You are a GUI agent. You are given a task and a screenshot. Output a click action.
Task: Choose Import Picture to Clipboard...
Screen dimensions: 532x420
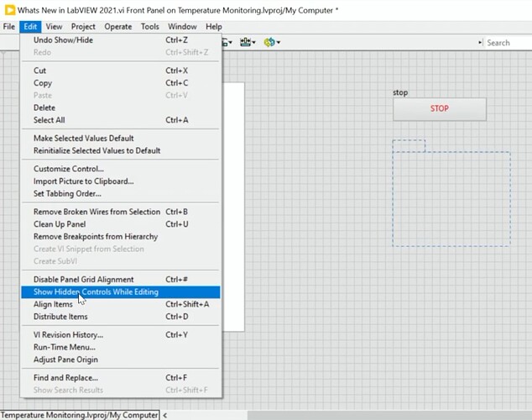click(x=121, y=181)
